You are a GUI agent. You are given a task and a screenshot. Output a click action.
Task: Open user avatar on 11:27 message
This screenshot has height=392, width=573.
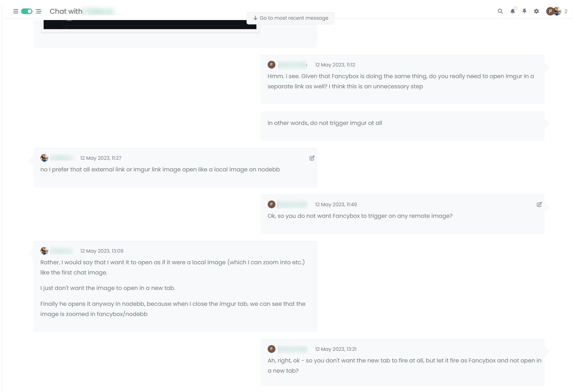click(44, 158)
